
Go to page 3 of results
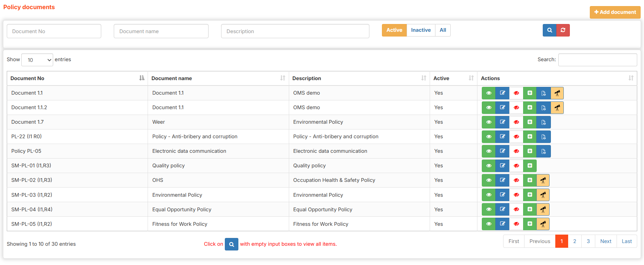588,241
